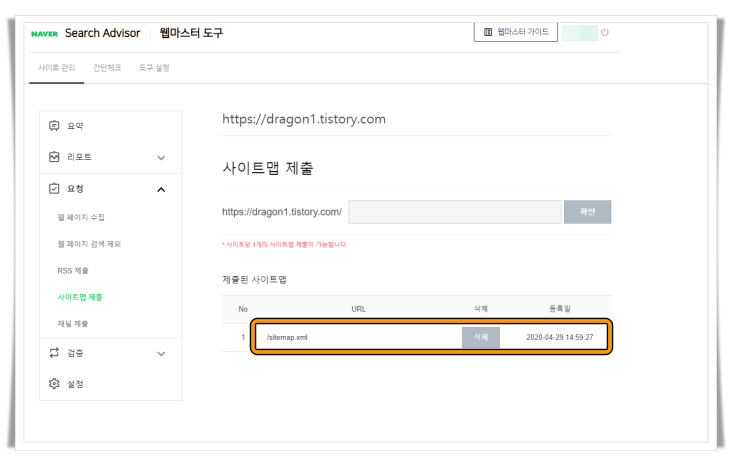Screen dimensions: 732x466
Task: Expand the 검증 section chevron
Action: (161, 354)
